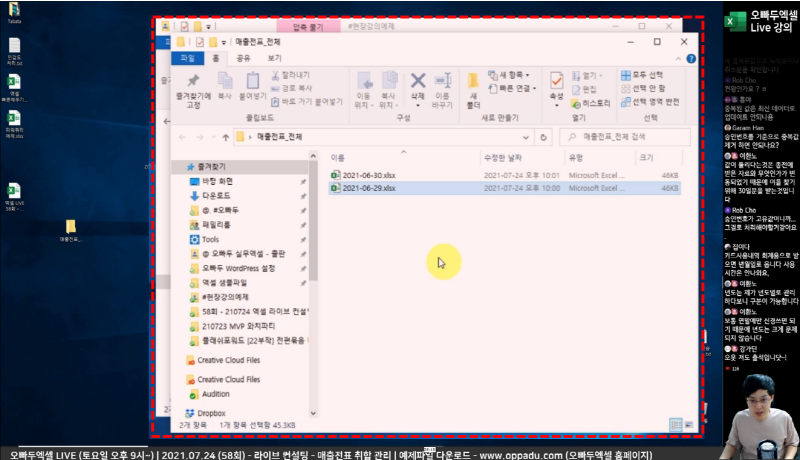Open the recent locations dropdown arrow
800x460 pixels.
[x=213, y=138]
